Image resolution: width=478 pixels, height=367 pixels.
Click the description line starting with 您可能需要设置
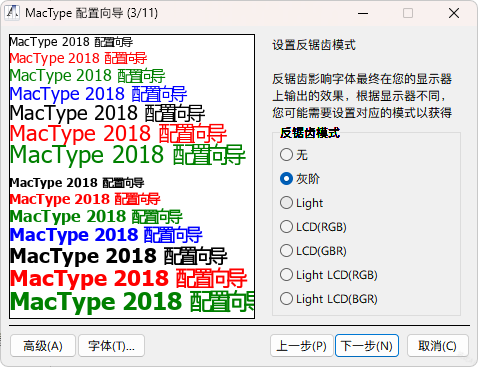pos(362,113)
